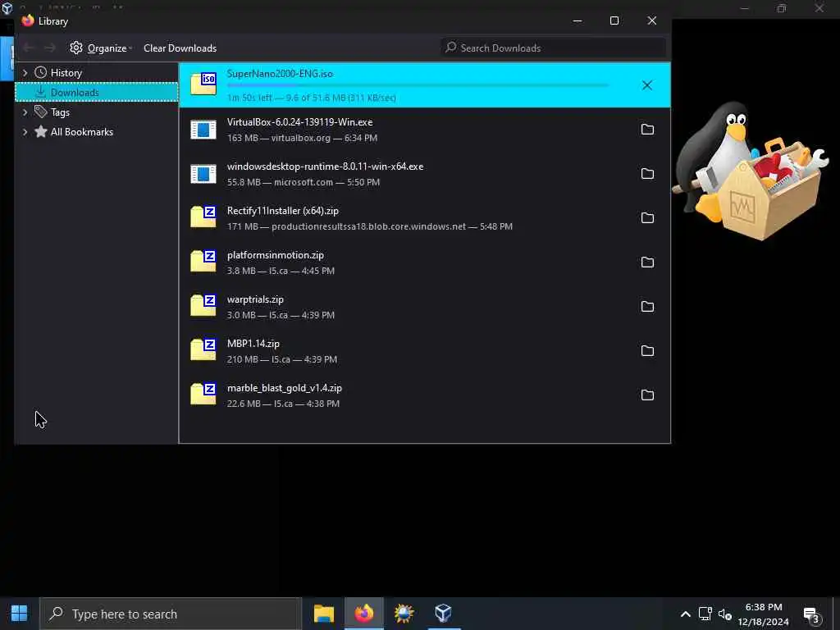This screenshot has width=840, height=630.
Task: Click the Organize gear icon
Action: click(x=76, y=48)
